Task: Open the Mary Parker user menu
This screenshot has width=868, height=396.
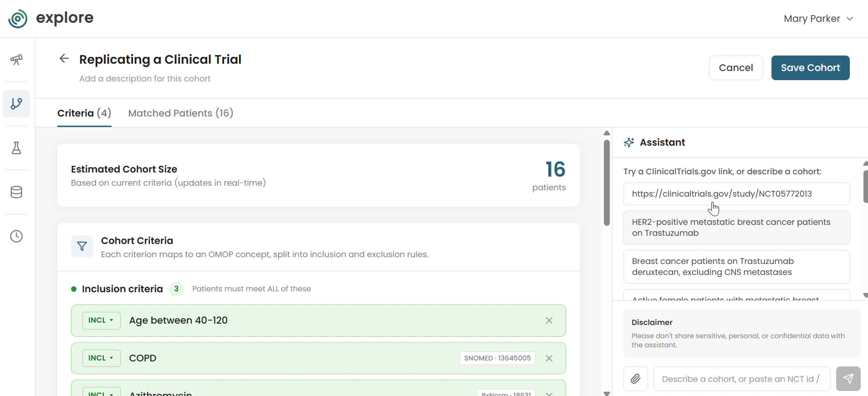Action: (x=819, y=19)
